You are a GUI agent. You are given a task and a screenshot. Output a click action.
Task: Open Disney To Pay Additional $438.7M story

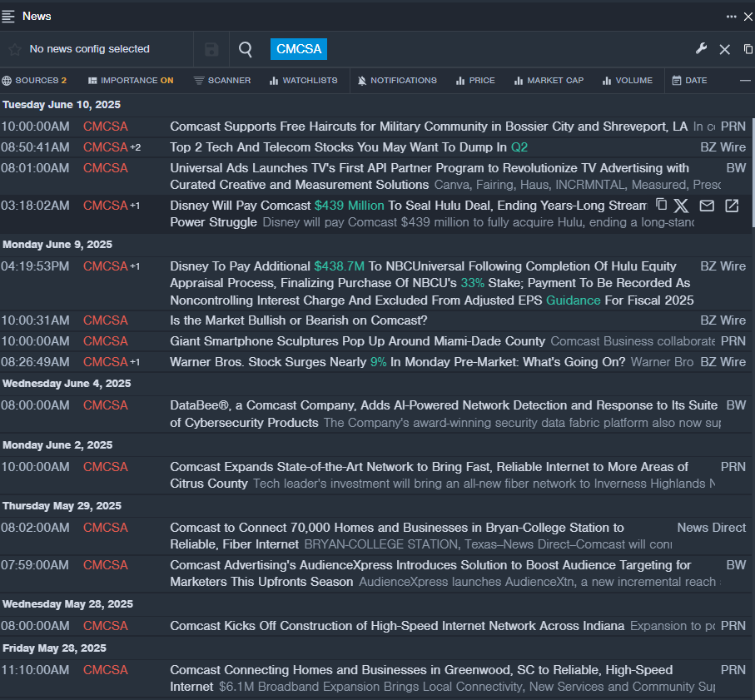[431, 283]
